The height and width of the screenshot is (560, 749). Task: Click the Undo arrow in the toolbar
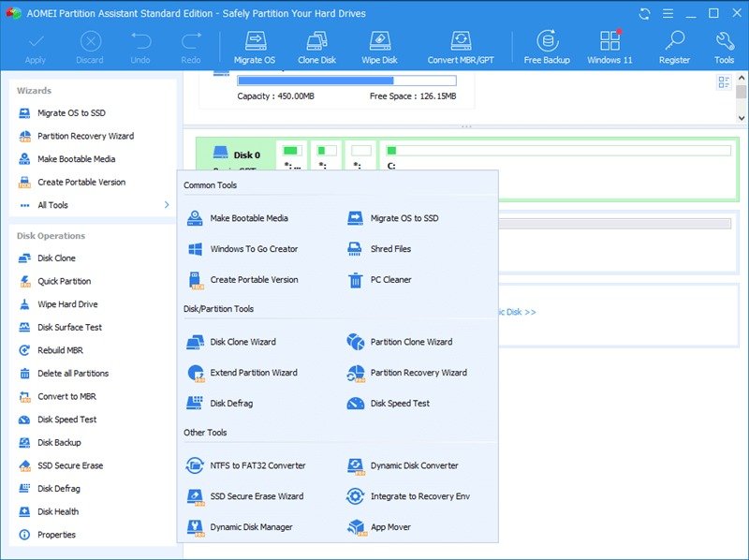(140, 48)
